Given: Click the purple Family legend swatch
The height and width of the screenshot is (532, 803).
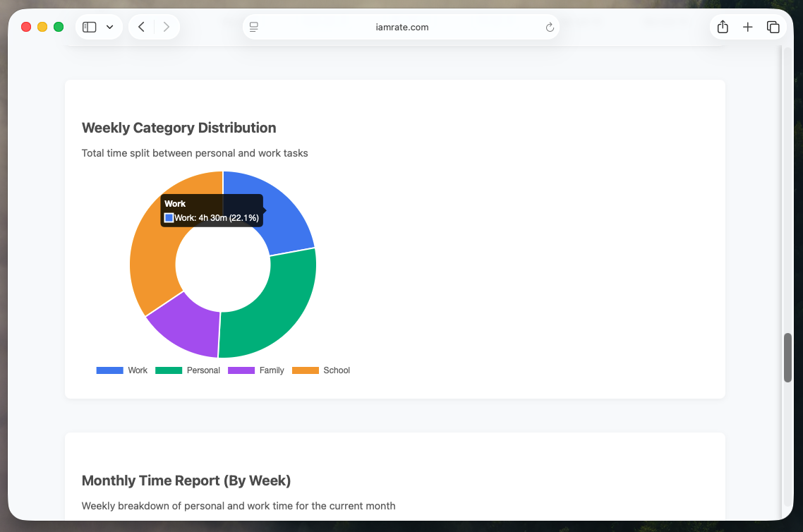Looking at the screenshot, I should [241, 370].
